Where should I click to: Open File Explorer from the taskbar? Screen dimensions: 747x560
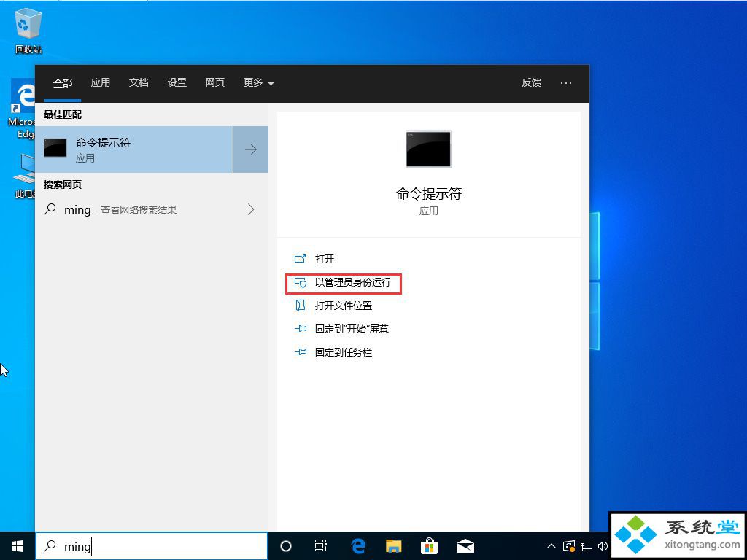pyautogui.click(x=393, y=545)
